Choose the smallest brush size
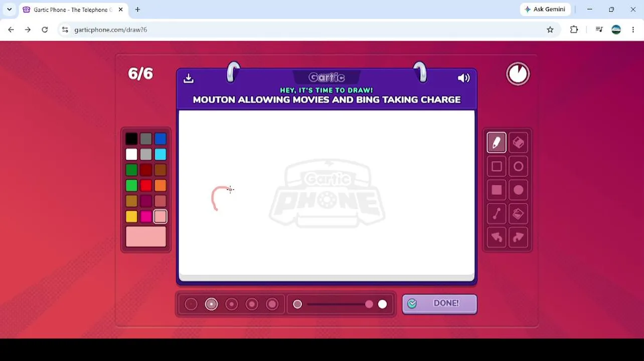Viewport: 644px width, 361px height. pos(191,304)
